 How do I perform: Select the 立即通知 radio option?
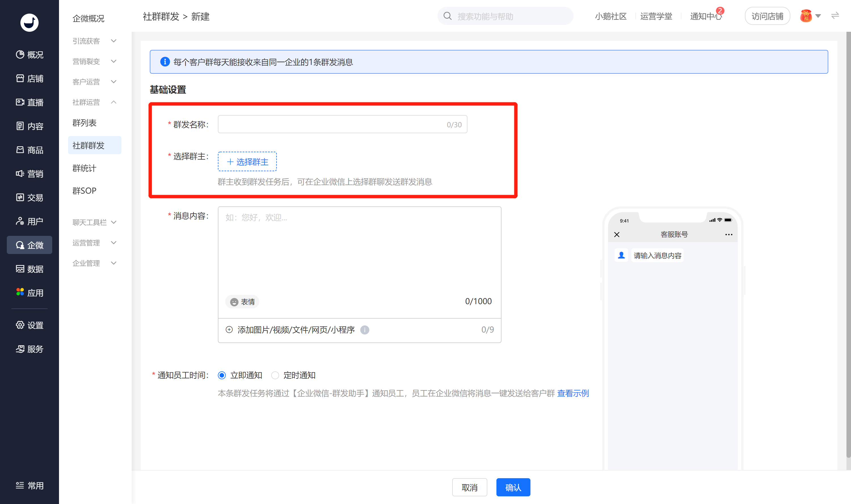[240, 375]
